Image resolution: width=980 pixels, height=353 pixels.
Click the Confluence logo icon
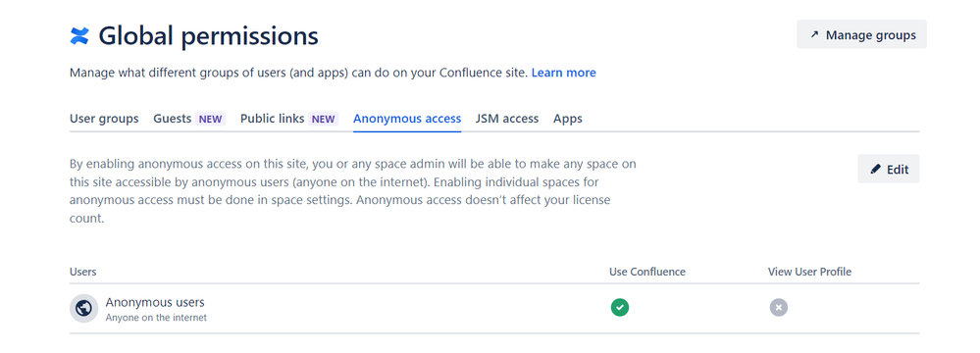(79, 36)
